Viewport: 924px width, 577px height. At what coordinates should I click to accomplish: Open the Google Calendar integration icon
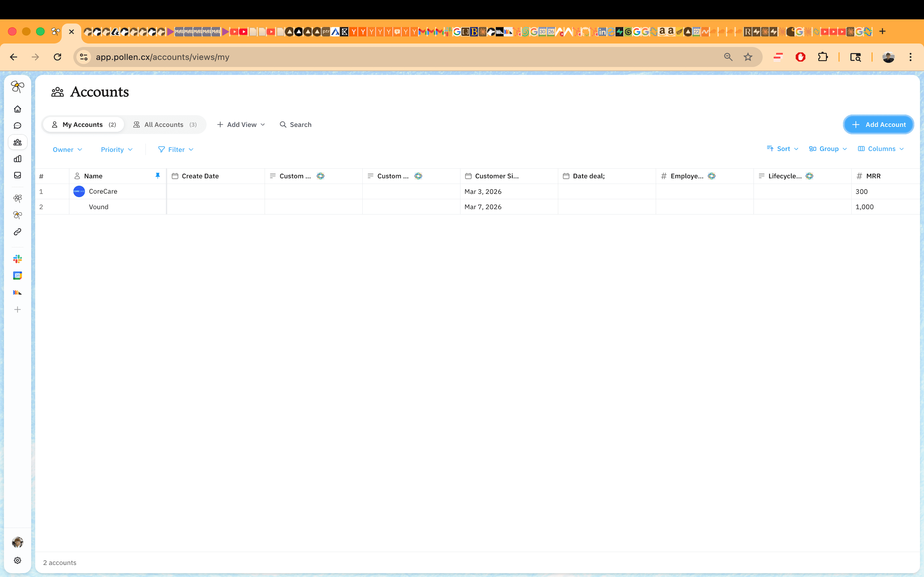coord(17,275)
